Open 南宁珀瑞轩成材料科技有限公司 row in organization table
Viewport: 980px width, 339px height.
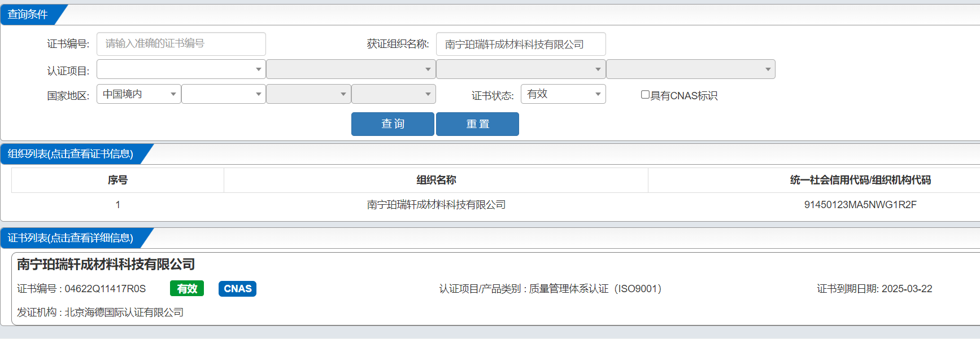[436, 205]
